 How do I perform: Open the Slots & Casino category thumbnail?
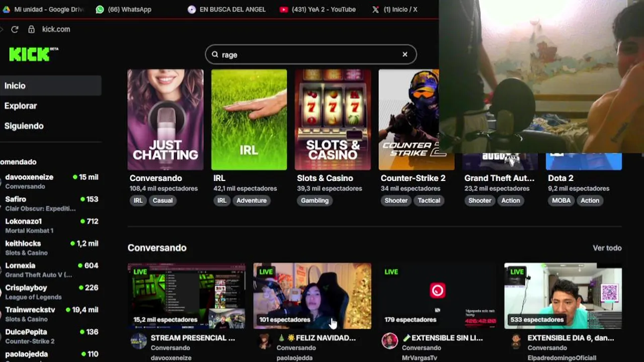tap(333, 120)
